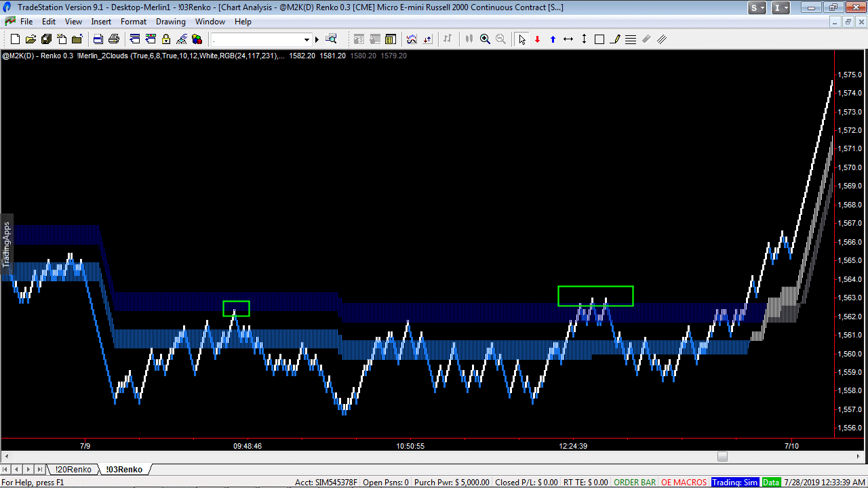Click the Purch Pwr $5,000.00 status text
Image resolution: width=868 pixels, height=488 pixels.
(x=452, y=483)
